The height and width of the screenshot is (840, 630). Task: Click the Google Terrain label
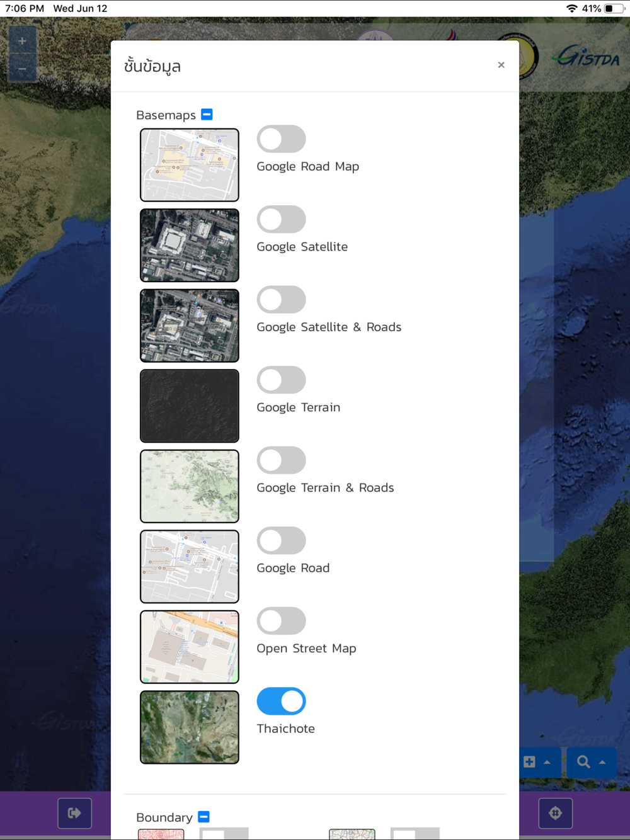pyautogui.click(x=298, y=407)
